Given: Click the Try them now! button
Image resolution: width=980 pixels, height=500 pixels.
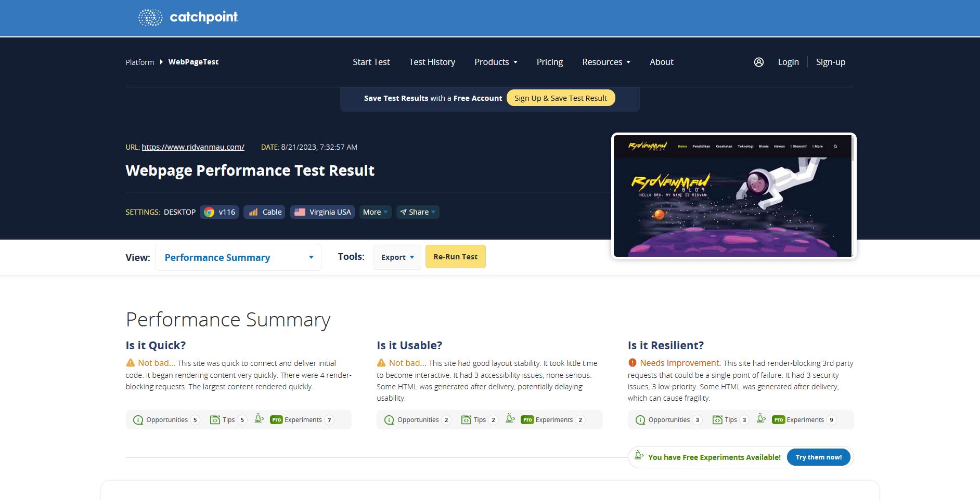Looking at the screenshot, I should coord(819,457).
